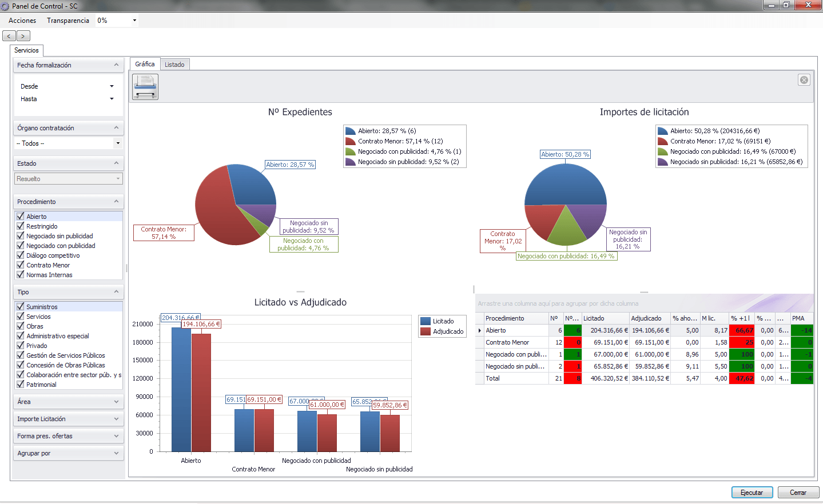The width and height of the screenshot is (823, 504).
Task: Click the row indicator arrow beside Abierto
Action: (480, 330)
